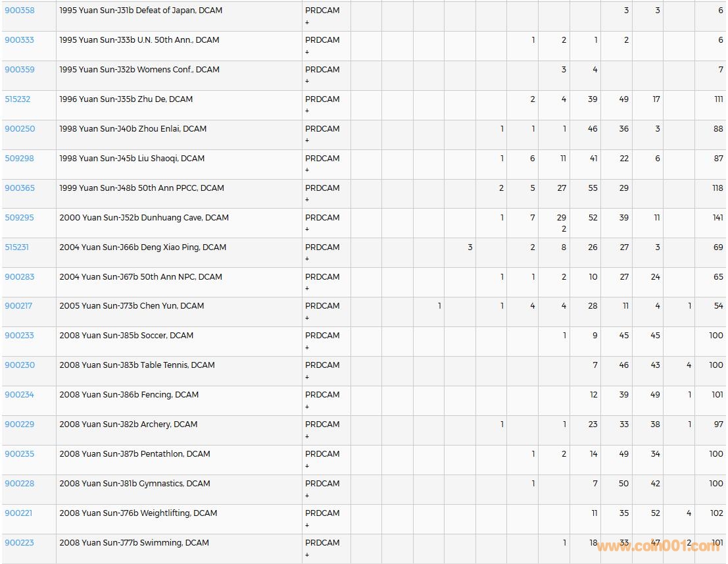The width and height of the screenshot is (728, 564).
Task: Expand PRDCAM plus in the Fencing row
Action: pyautogui.click(x=307, y=407)
